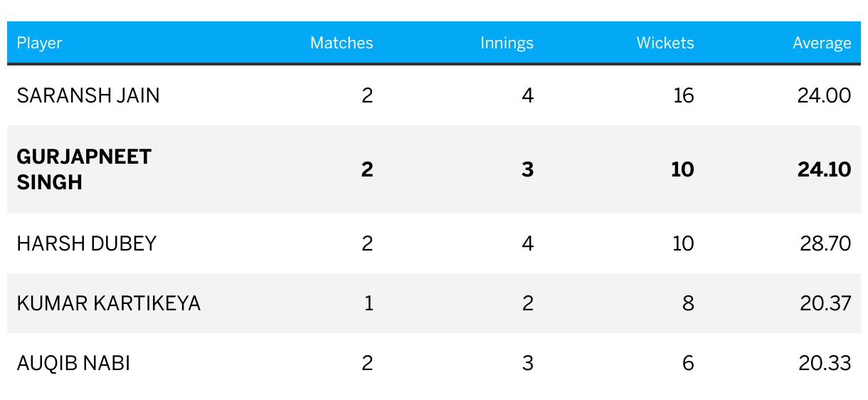Open the SARANSH JAIN player name
This screenshot has width=868, height=400.
tap(88, 95)
